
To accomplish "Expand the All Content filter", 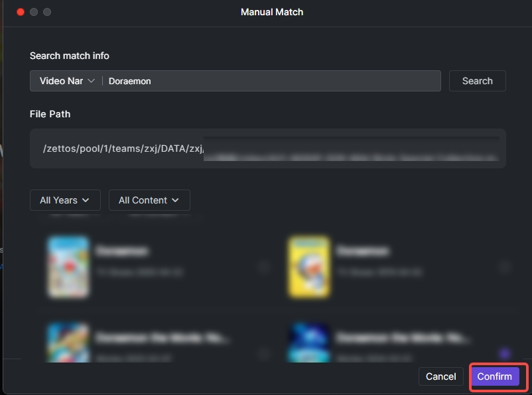I will click(149, 200).
